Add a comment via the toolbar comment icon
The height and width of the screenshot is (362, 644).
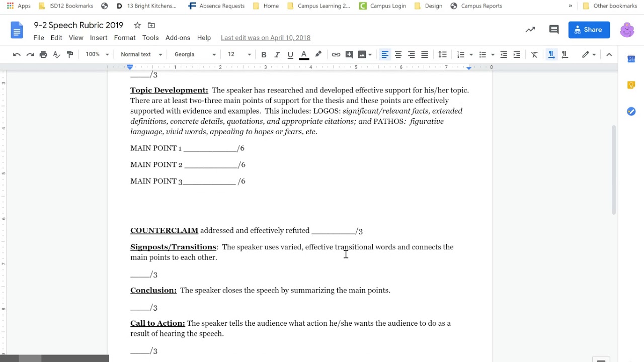tap(349, 54)
